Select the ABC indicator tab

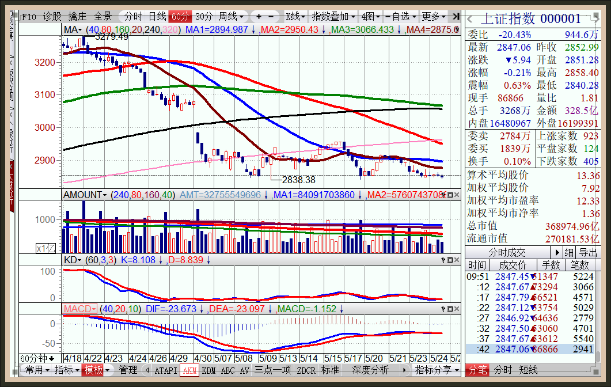coord(228,370)
